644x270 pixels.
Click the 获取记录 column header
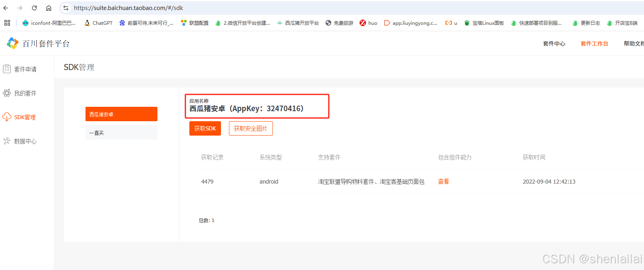point(212,157)
